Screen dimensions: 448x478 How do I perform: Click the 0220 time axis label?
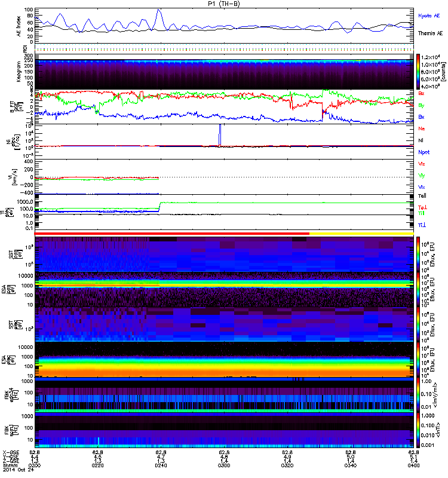tap(97, 465)
